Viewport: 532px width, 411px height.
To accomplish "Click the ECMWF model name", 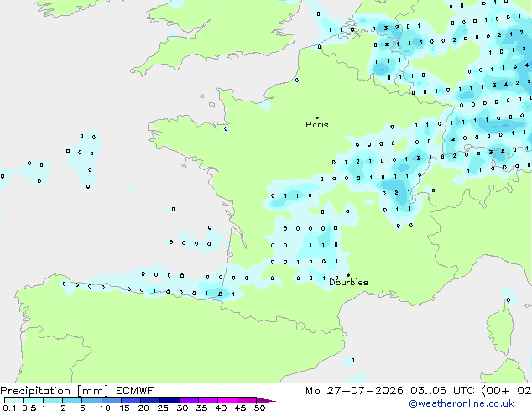I will 135,391.
